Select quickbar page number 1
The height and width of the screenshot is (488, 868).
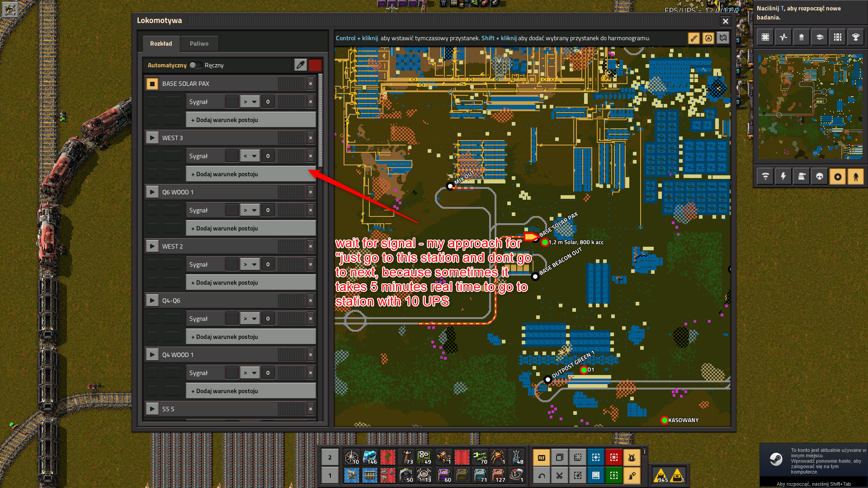coord(330,475)
